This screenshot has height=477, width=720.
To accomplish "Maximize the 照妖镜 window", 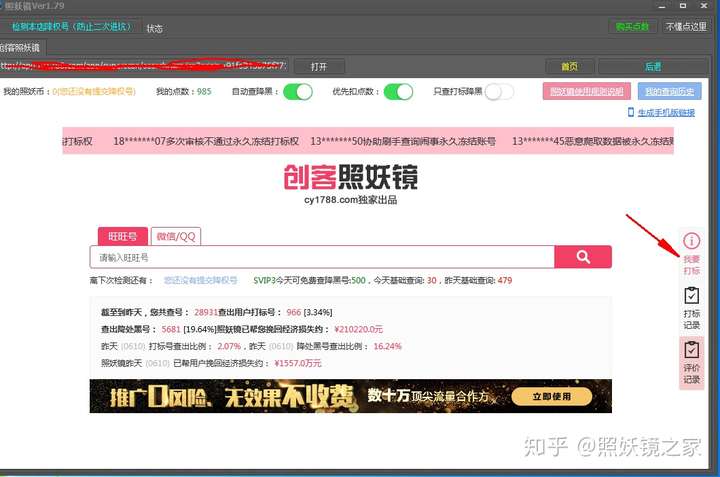I will pos(683,6).
